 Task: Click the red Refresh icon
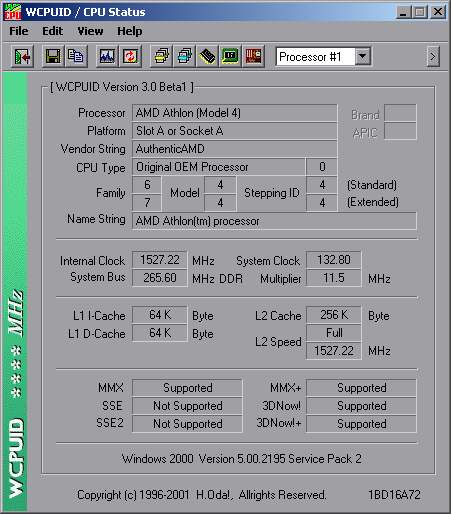pos(130,56)
